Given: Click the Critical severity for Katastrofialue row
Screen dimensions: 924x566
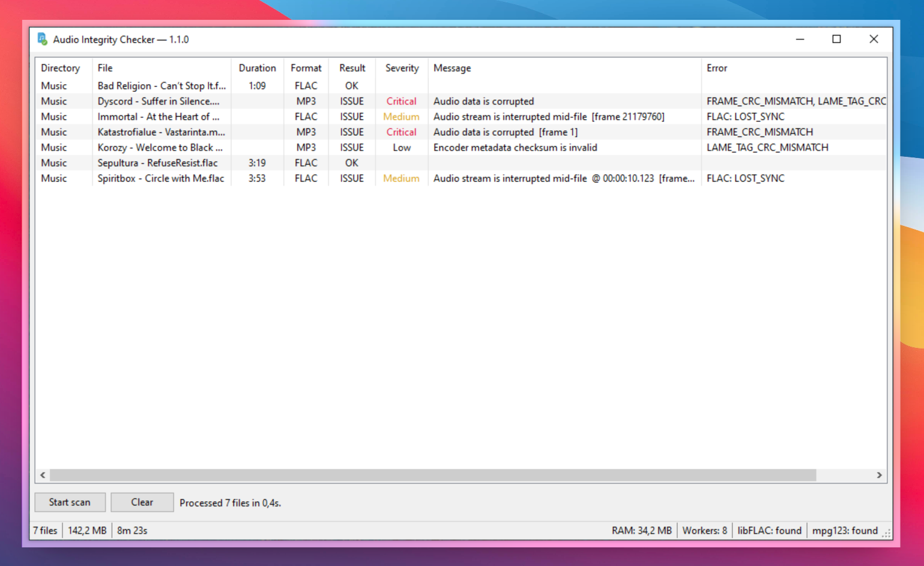Looking at the screenshot, I should (x=401, y=132).
